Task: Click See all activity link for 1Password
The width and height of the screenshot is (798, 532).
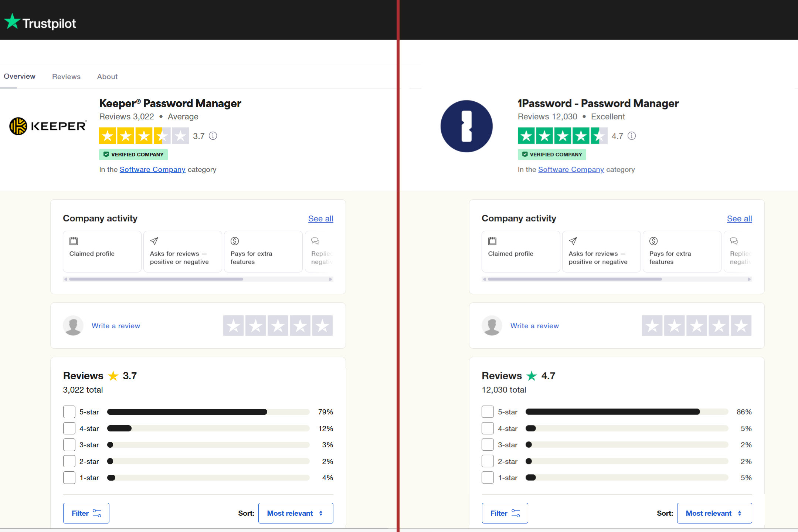Action: tap(739, 218)
